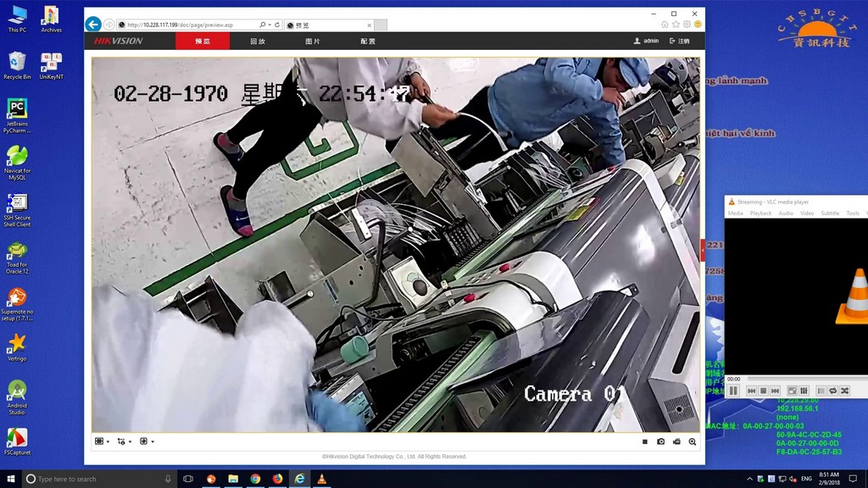868x488 pixels.
Task: Click the 注销 logout link
Action: click(680, 41)
